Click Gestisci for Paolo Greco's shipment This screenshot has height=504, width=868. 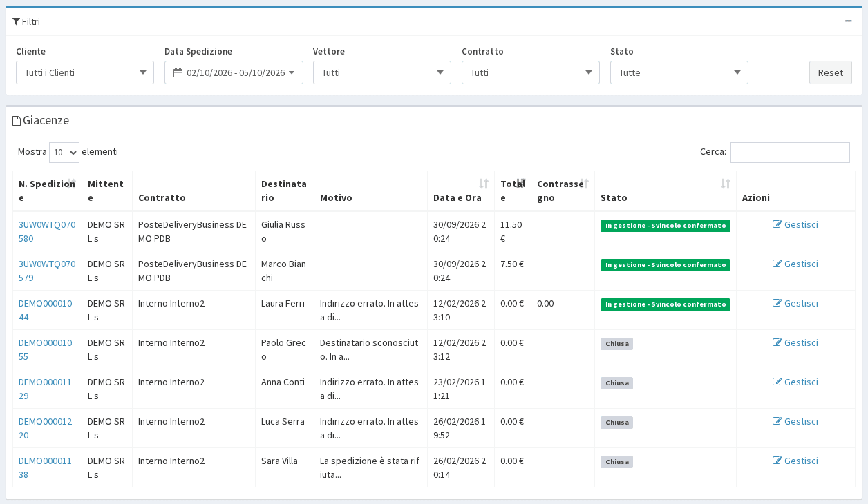[x=795, y=342]
